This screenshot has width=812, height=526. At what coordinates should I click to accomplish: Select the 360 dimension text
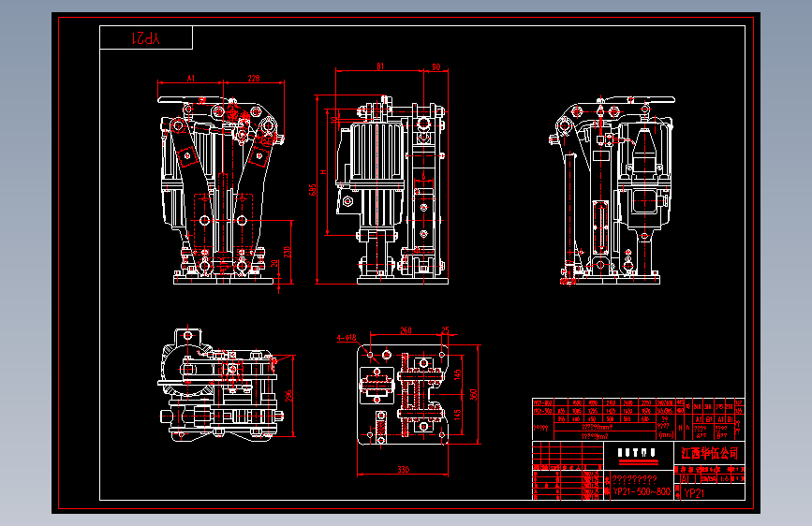click(473, 395)
